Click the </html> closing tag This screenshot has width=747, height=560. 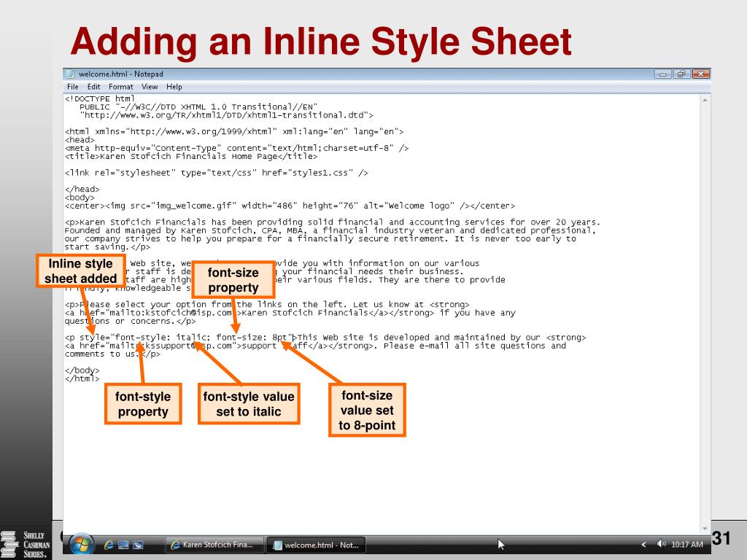(82, 378)
